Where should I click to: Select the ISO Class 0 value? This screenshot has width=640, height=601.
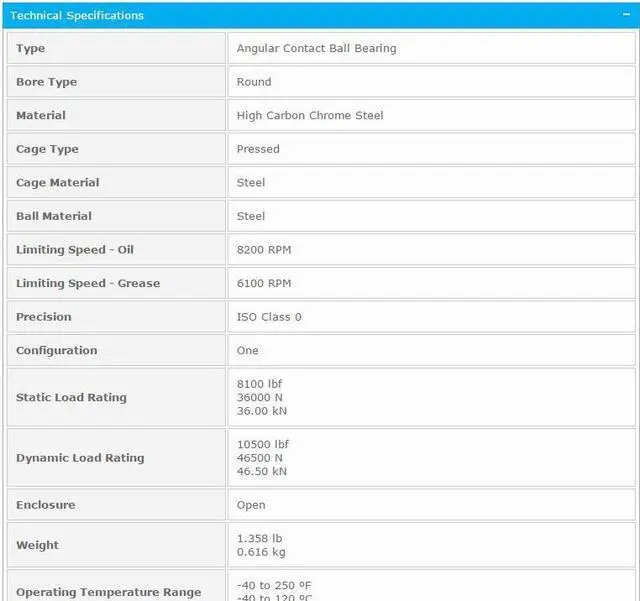click(269, 317)
